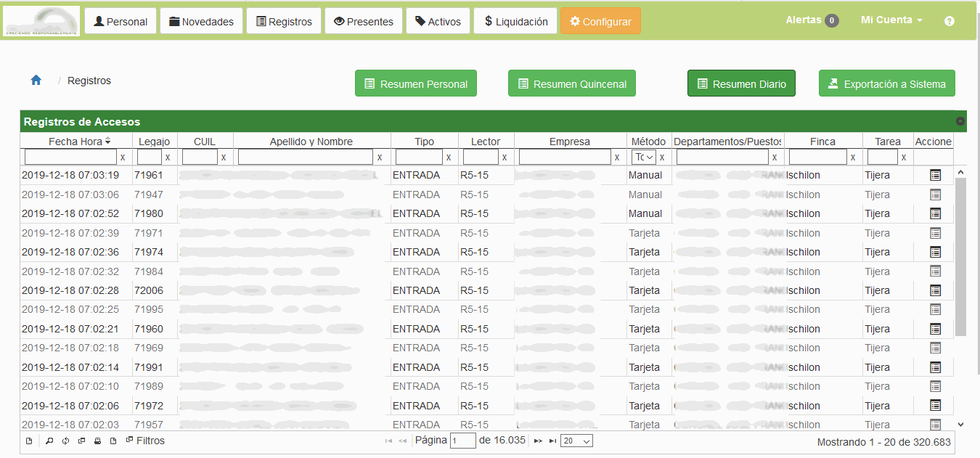
Task: Click the leftmost document icon in the footer
Action: click(x=29, y=441)
